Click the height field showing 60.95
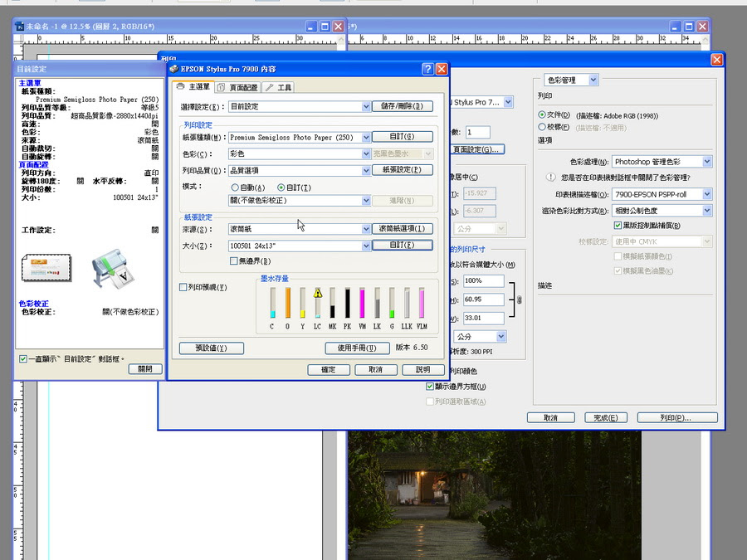Viewport: 747px width, 560px height. pyautogui.click(x=484, y=299)
